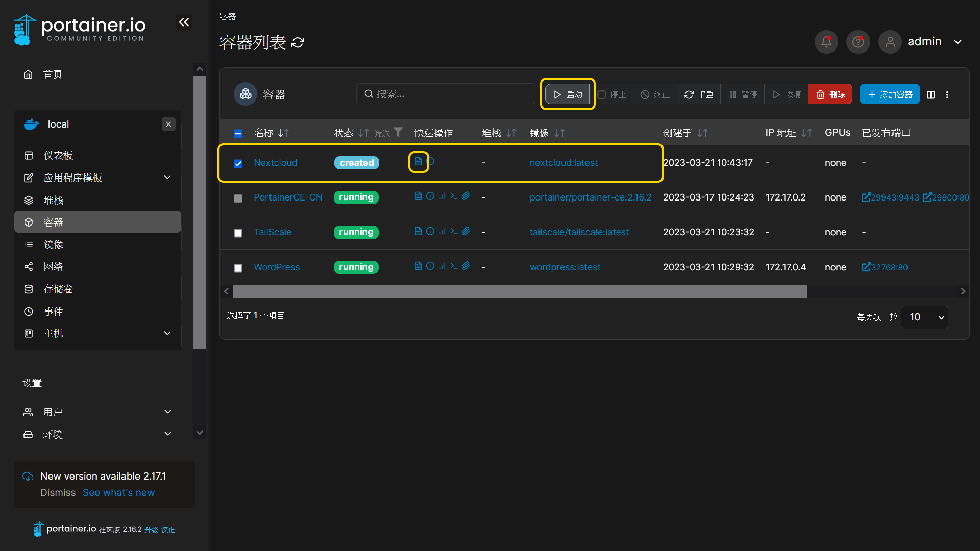Image resolution: width=980 pixels, height=551 pixels.
Task: Sort containers by 创建于 column
Action: (685, 133)
